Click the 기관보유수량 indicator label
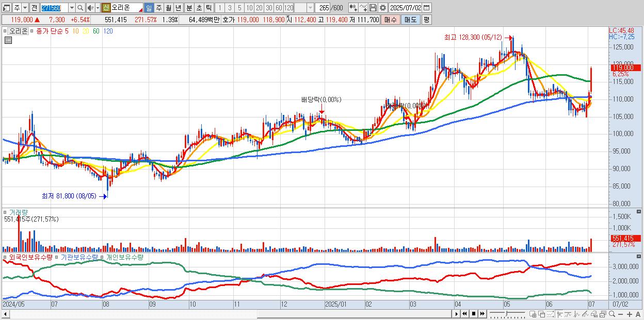Image resolution: width=644 pixels, height=320 pixels. coord(80,257)
